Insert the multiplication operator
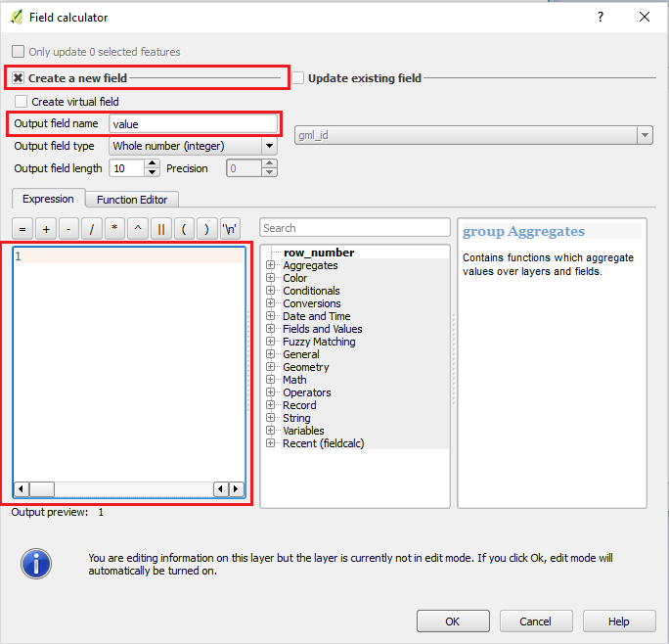669x644 pixels. (x=115, y=229)
